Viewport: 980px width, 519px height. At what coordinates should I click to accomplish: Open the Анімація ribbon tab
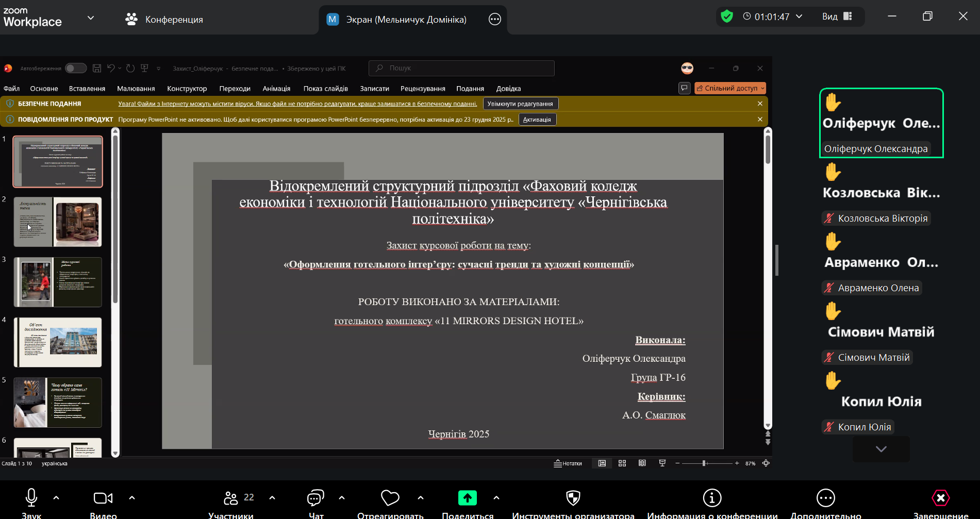pyautogui.click(x=276, y=89)
